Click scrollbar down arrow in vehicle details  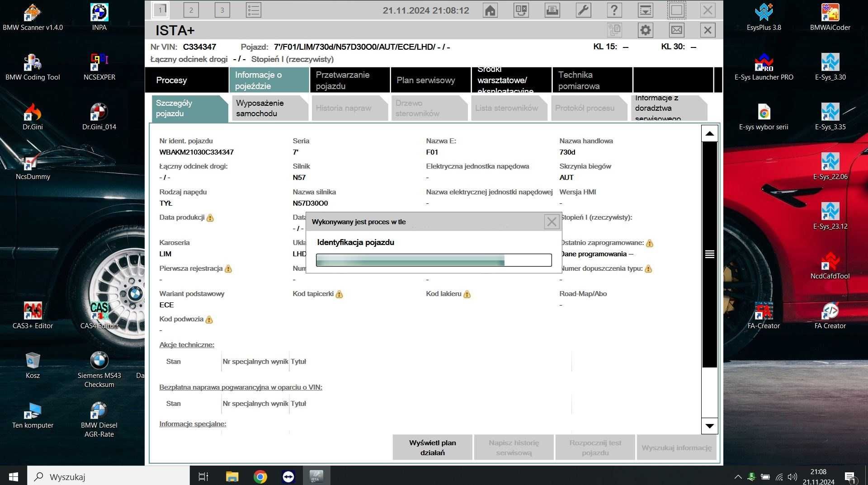click(709, 426)
